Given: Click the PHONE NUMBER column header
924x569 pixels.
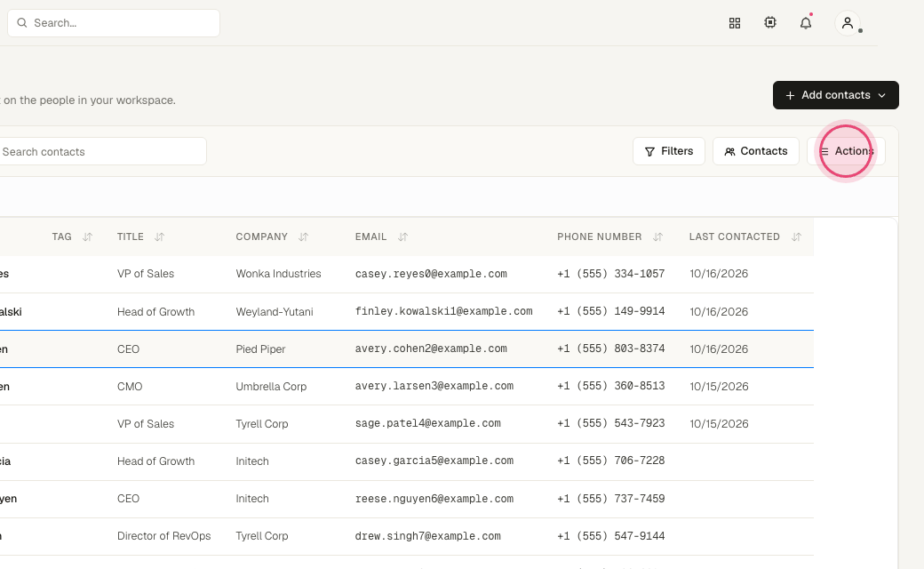Looking at the screenshot, I should [x=600, y=236].
